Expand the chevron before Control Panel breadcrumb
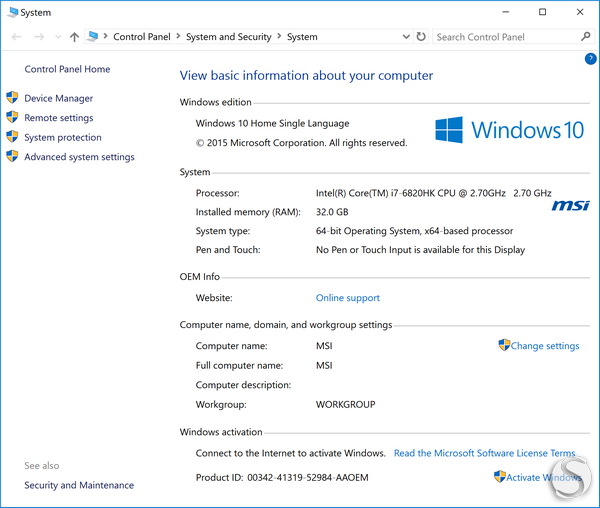The height and width of the screenshot is (508, 600). [106, 36]
